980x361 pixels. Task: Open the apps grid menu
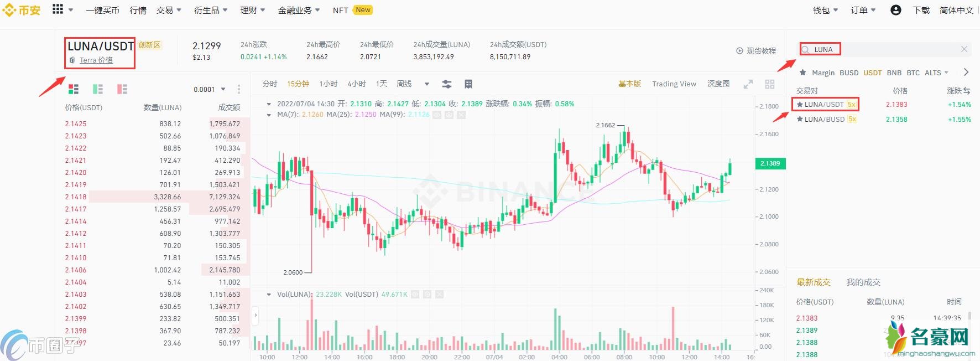(x=58, y=9)
